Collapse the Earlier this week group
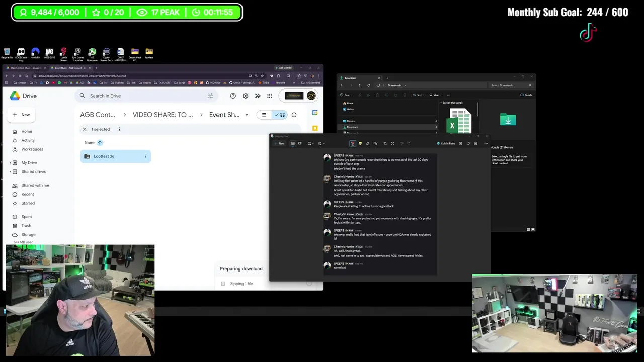The height and width of the screenshot is (362, 644). [x=441, y=103]
